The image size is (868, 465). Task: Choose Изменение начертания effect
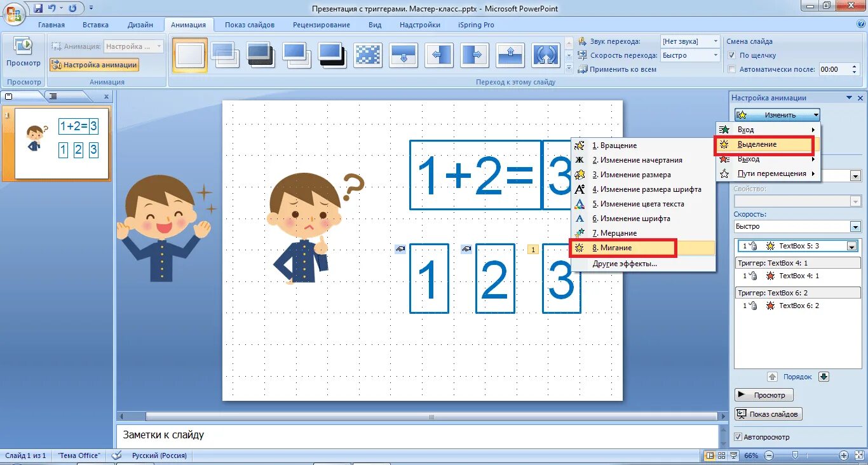(643, 160)
